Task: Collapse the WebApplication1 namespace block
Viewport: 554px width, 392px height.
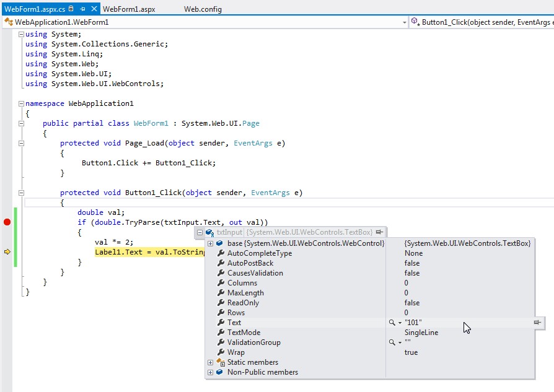Action: point(21,103)
